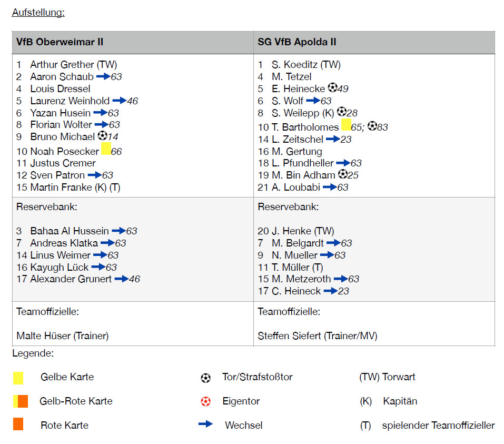
Task: Click the Gelb-Rote Karte legend swatch
Action: coord(21,401)
